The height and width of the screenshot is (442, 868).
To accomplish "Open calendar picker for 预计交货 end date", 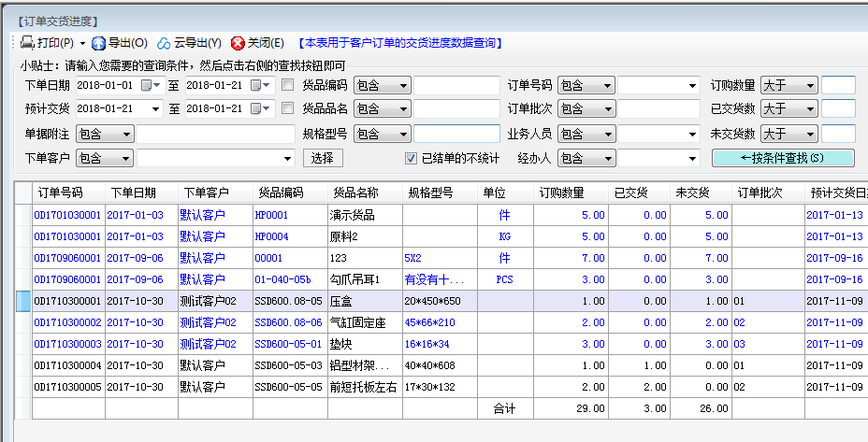I will coord(254,109).
